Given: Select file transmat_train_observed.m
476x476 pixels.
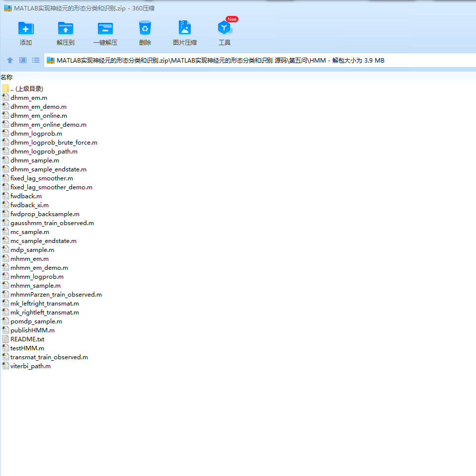Looking at the screenshot, I should [x=49, y=357].
